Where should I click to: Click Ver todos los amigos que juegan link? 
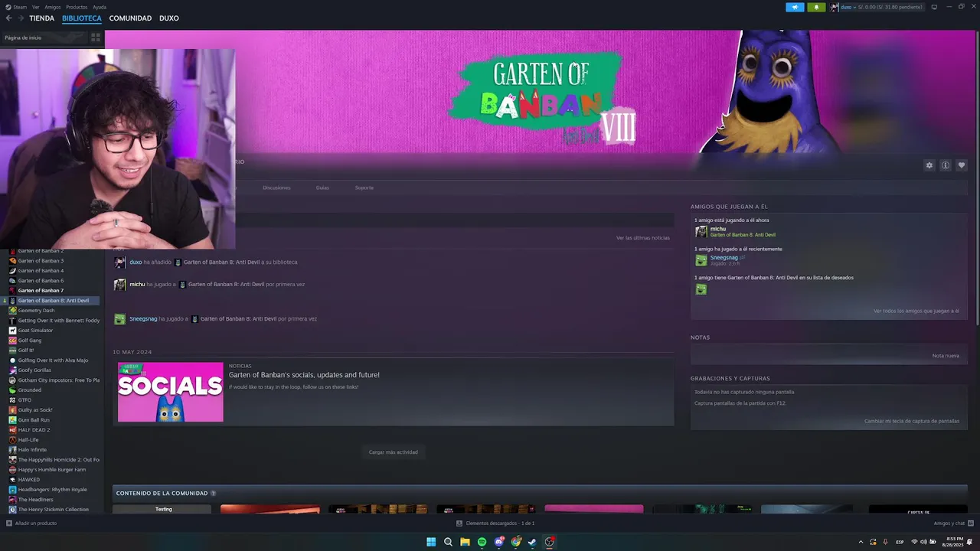point(916,311)
